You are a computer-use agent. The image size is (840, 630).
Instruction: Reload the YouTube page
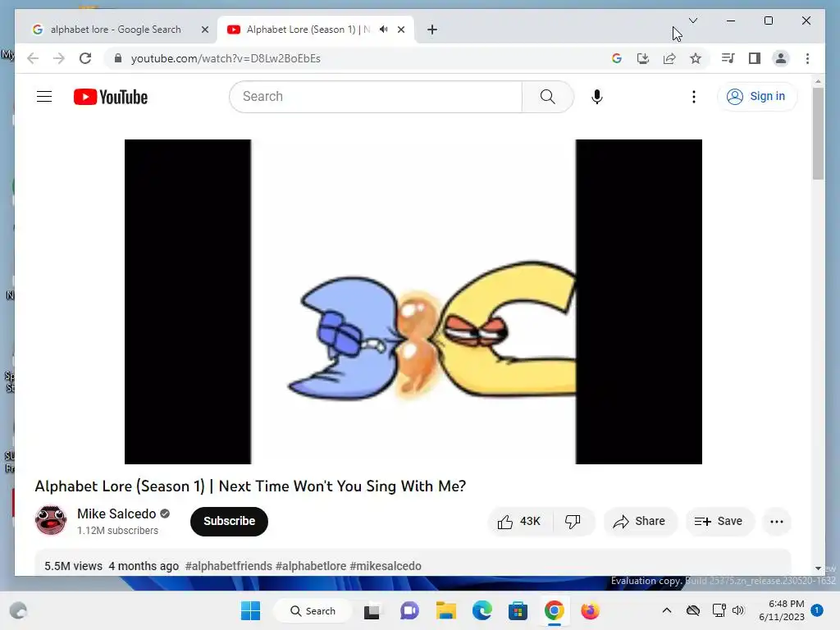pos(85,58)
